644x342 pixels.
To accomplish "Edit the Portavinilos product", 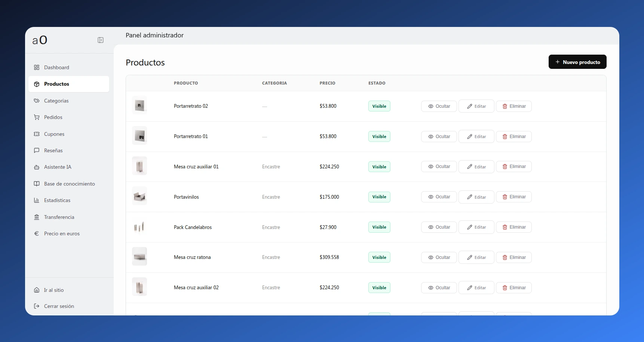I will [476, 197].
